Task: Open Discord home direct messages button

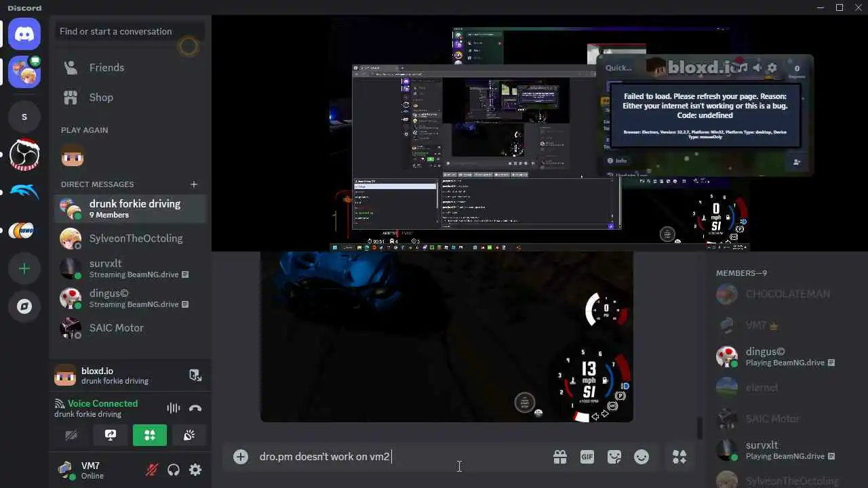Action: click(24, 34)
